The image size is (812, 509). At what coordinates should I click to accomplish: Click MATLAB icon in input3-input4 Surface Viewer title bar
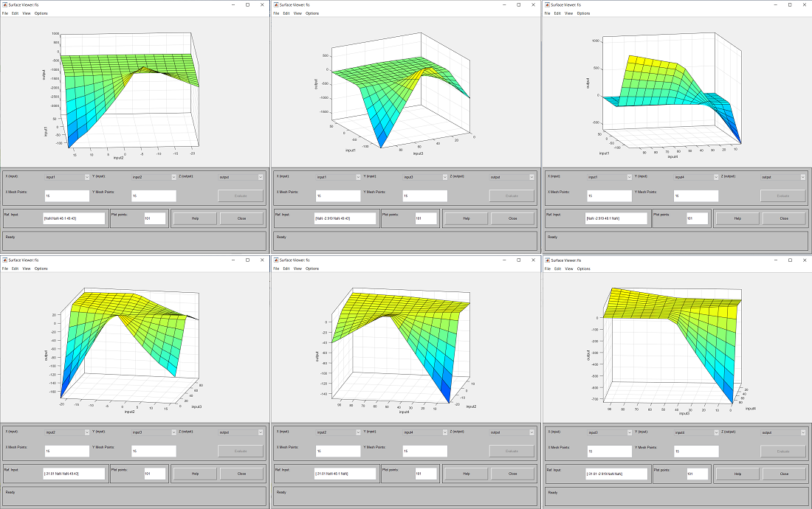(546, 260)
